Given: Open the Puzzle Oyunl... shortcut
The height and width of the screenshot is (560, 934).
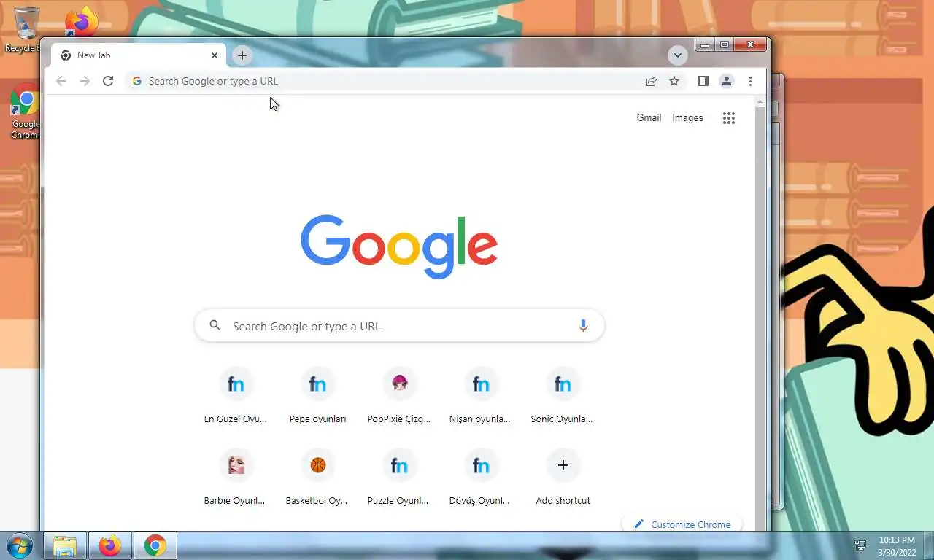Looking at the screenshot, I should (399, 477).
